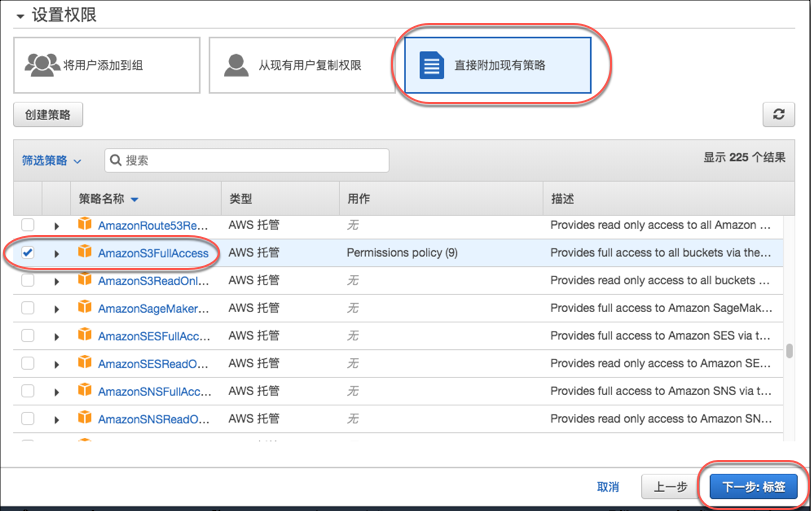Click the refresh policies icon button
The height and width of the screenshot is (511, 811).
[x=778, y=114]
